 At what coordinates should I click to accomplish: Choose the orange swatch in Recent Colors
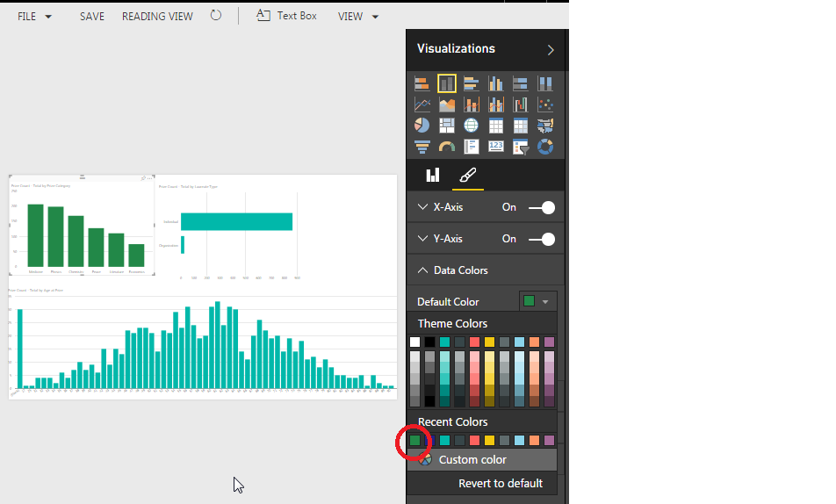pos(534,440)
